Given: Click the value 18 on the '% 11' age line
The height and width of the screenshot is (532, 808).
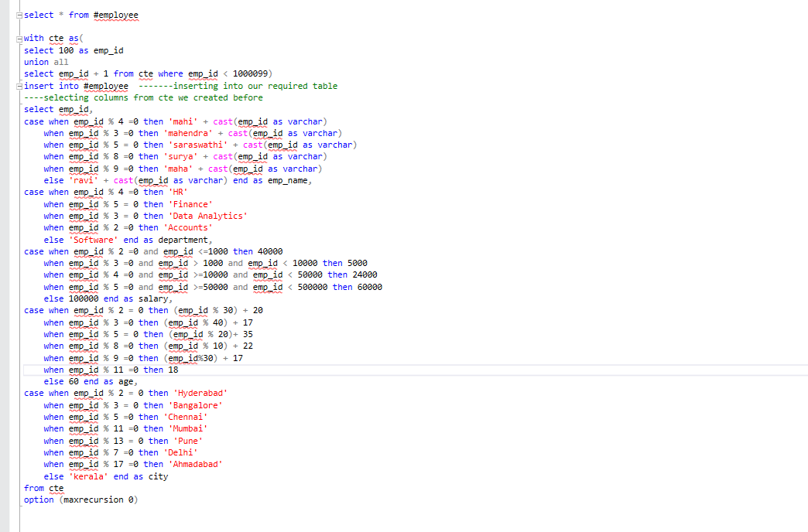Looking at the screenshot, I should coord(173,370).
